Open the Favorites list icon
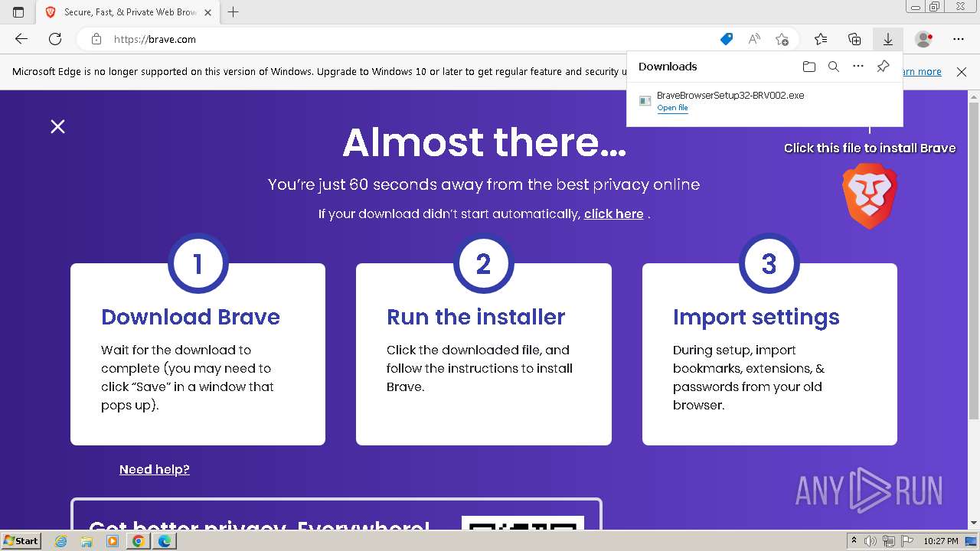The image size is (980, 551). (x=821, y=39)
